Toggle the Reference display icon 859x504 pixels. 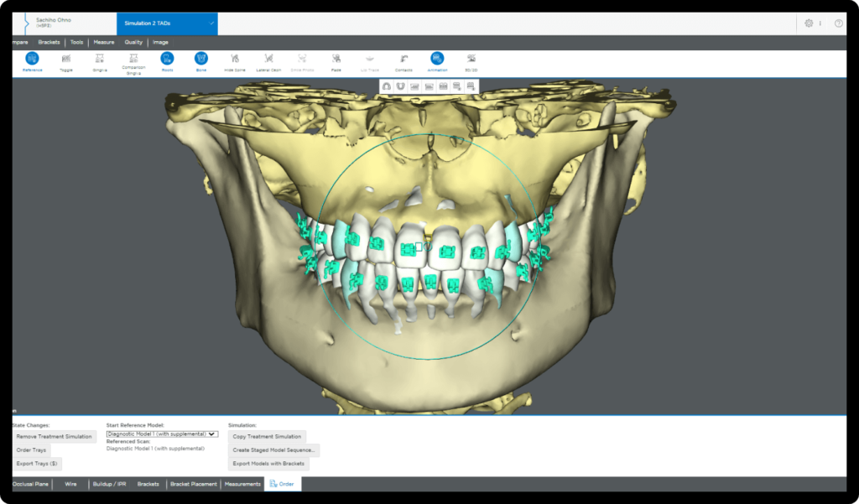(32, 59)
